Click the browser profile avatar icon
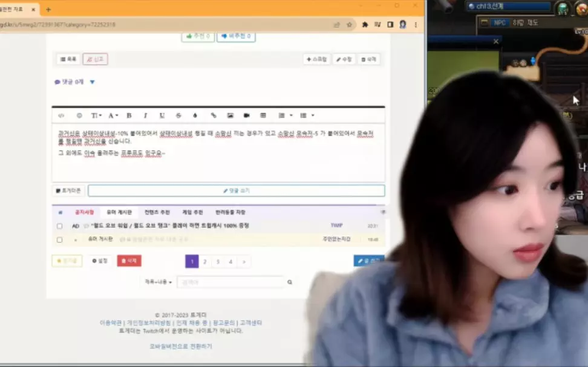Viewport: 588px width, 367px height. (403, 25)
